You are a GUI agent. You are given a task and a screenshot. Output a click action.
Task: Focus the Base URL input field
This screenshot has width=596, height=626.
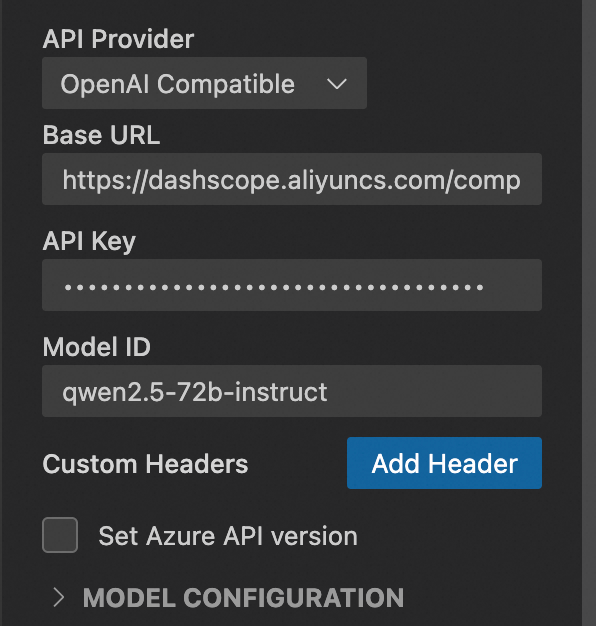292,179
